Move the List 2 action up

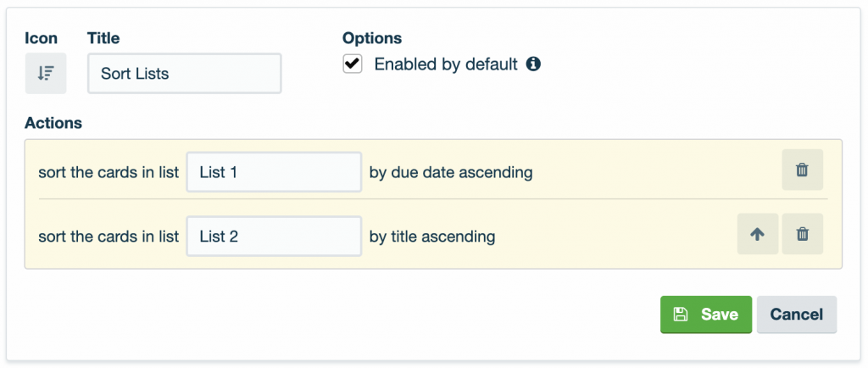click(757, 234)
